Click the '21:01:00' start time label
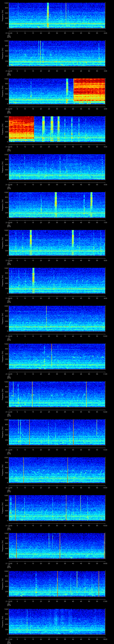 click(9, 33)
